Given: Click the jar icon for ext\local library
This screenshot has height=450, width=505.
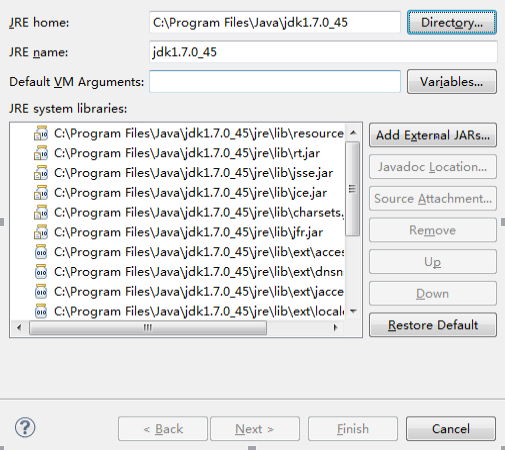Looking at the screenshot, I should coord(41,311).
